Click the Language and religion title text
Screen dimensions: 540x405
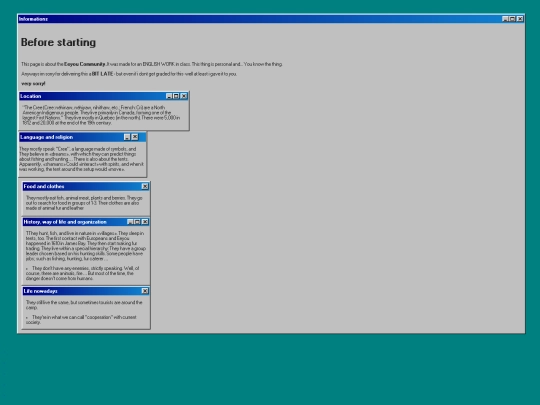tap(46, 137)
